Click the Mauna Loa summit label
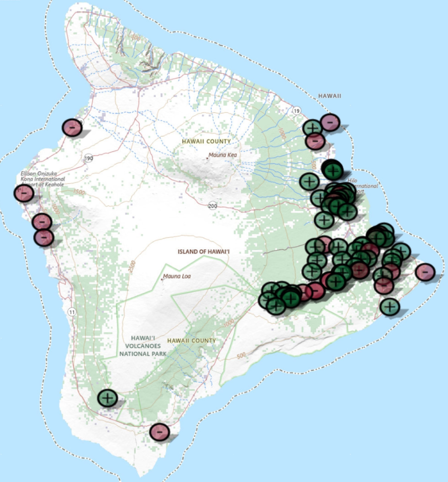Viewport: 448px width, 482px height. pos(177,276)
